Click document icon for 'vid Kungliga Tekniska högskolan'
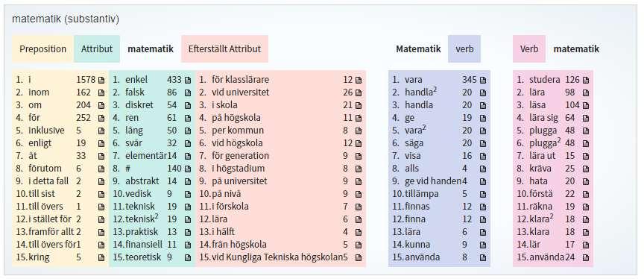This screenshot has height=279, width=644. pyautogui.click(x=358, y=257)
